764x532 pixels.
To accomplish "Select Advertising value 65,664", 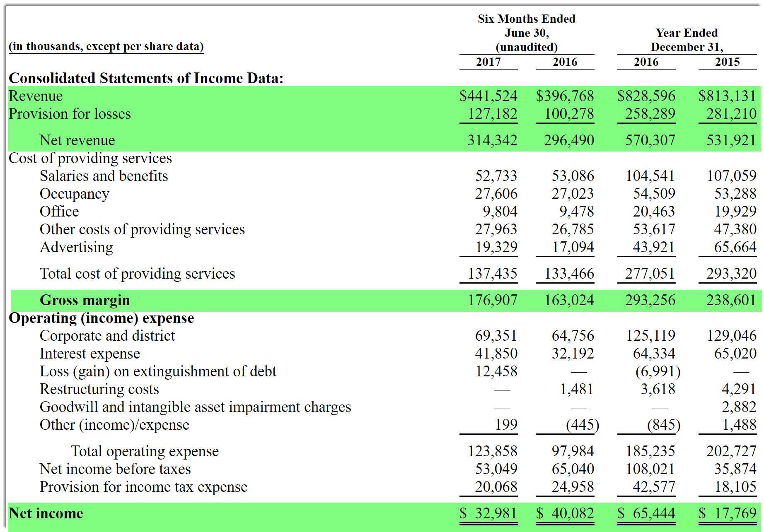I will pyautogui.click(x=735, y=247).
